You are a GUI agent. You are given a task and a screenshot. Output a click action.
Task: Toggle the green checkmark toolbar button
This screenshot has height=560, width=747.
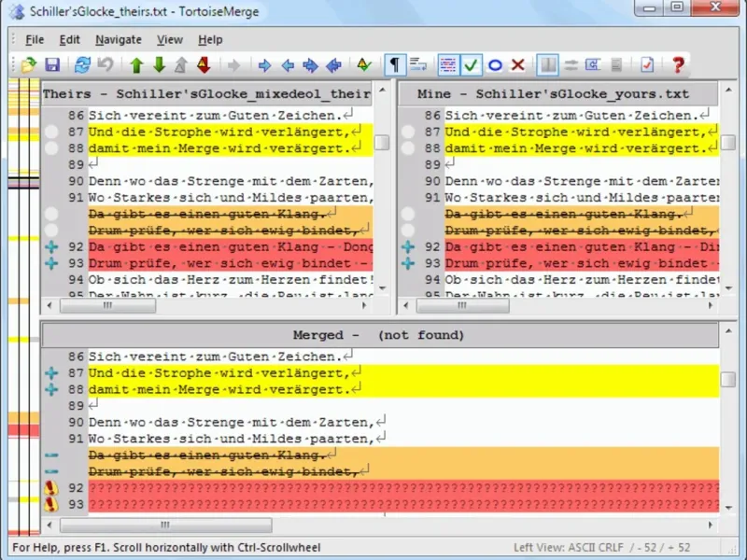point(471,64)
